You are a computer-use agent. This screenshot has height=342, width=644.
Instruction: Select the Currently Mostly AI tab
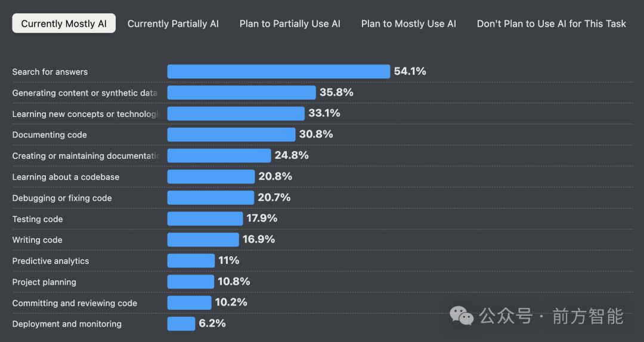point(64,24)
